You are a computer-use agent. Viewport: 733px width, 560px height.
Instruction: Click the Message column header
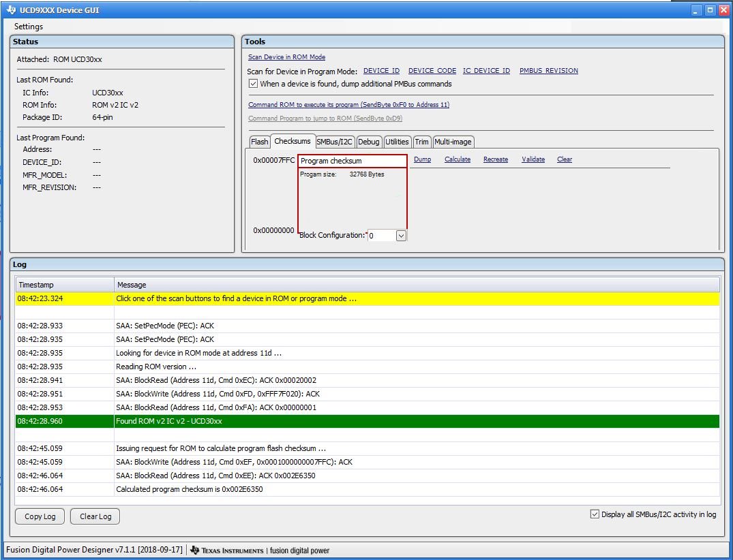tap(417, 285)
